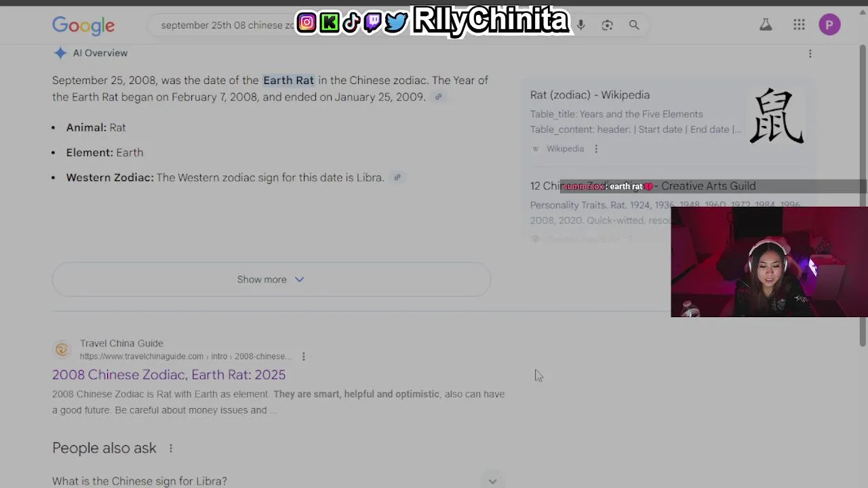Image resolution: width=868 pixels, height=488 pixels.
Task: Click the AI Overview sparkle icon
Action: 60,53
